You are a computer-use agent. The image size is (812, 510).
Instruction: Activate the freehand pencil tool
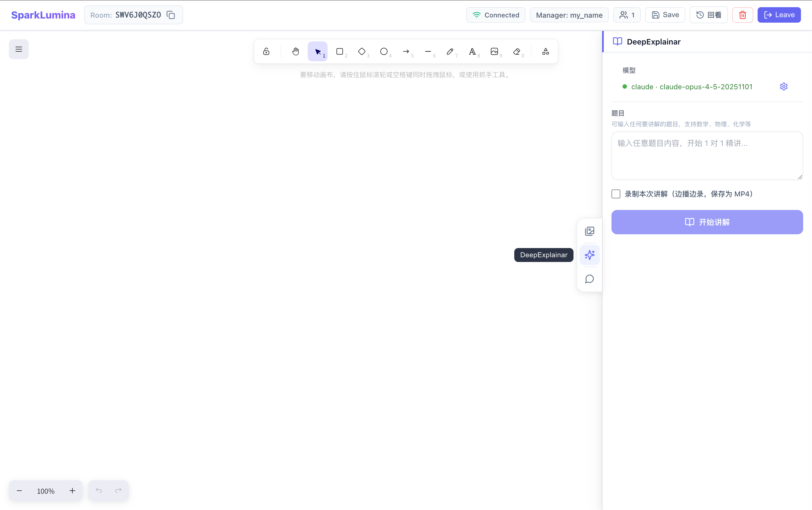[x=450, y=51]
